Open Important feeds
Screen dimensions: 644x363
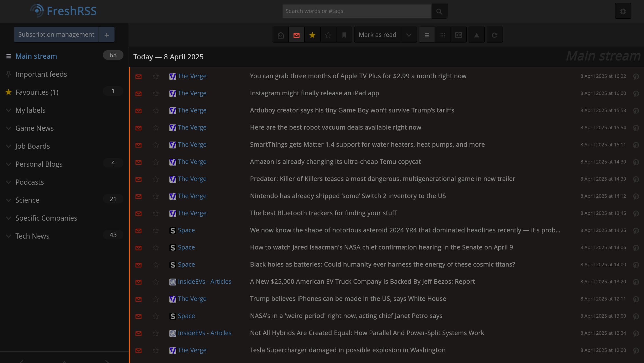click(41, 74)
